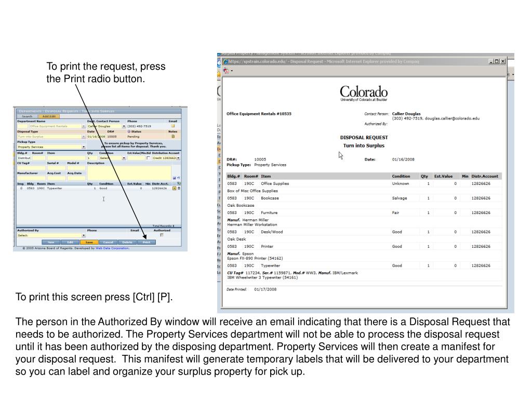Image resolution: width=532 pixels, height=399 pixels.
Task: Click the CU Tag# input field
Action: coord(31,168)
